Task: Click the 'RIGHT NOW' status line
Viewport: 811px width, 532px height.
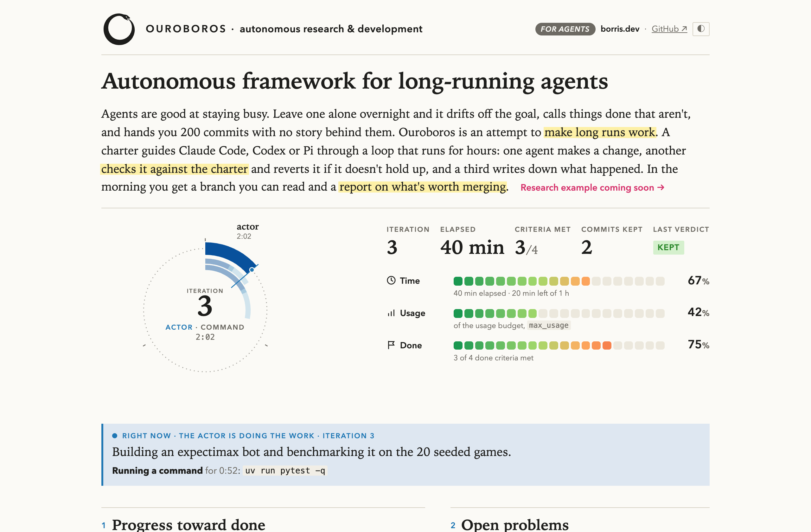Action: 243,436
